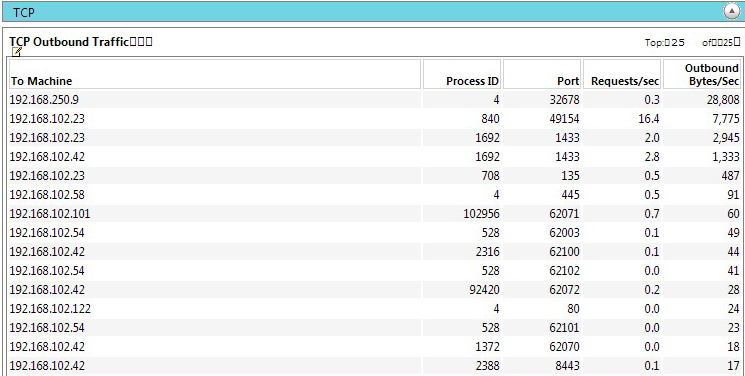The width and height of the screenshot is (745, 376).
Task: Click the 91 outbound bytes value
Action: click(x=734, y=195)
